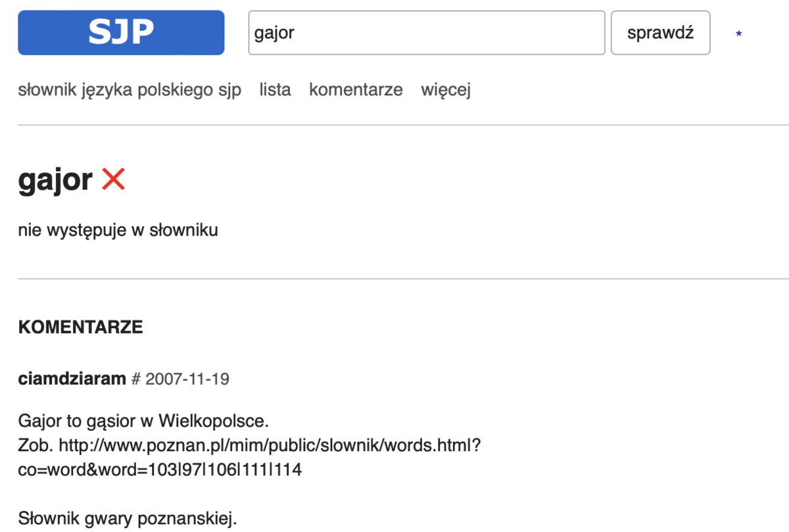Click the red X mark beside gajor
This screenshot has width=789, height=532.
coord(113,179)
